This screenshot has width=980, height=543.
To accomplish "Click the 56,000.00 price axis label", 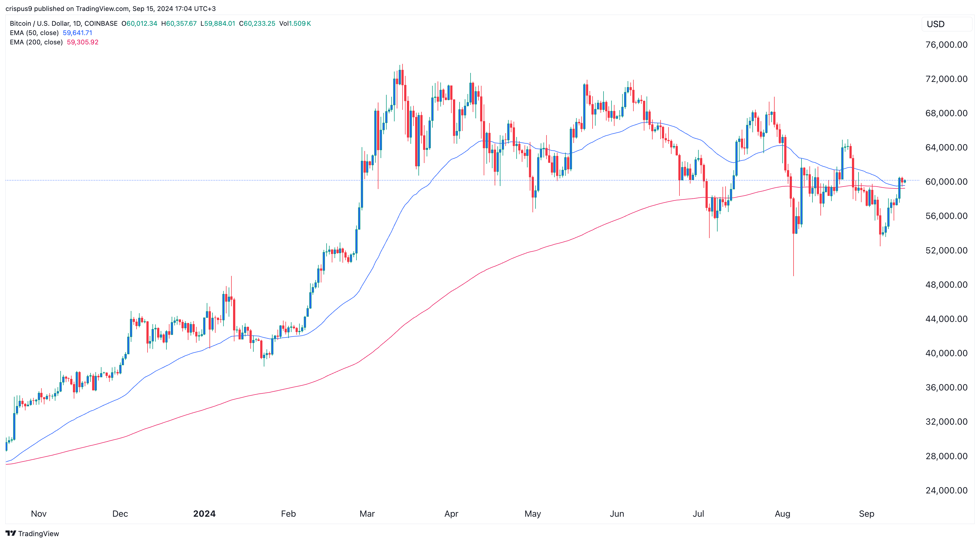I will pos(946,216).
